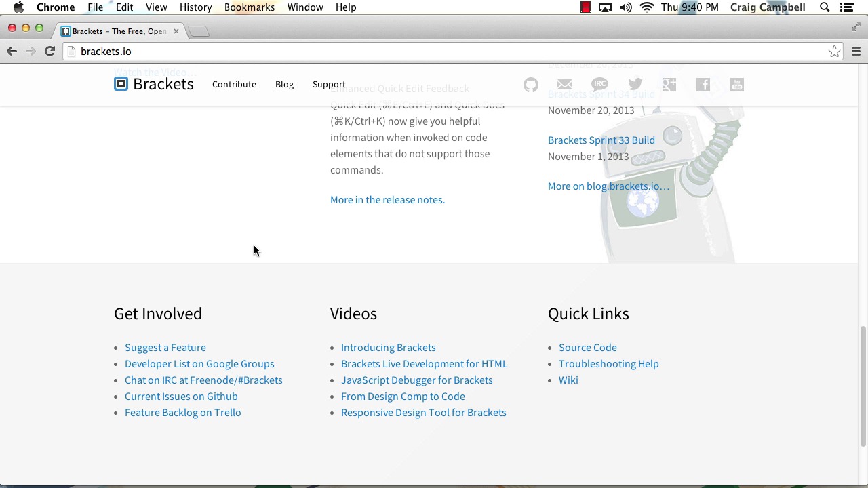The width and height of the screenshot is (868, 488).
Task: Close the Brackets browser tab
Action: pyautogui.click(x=176, y=31)
